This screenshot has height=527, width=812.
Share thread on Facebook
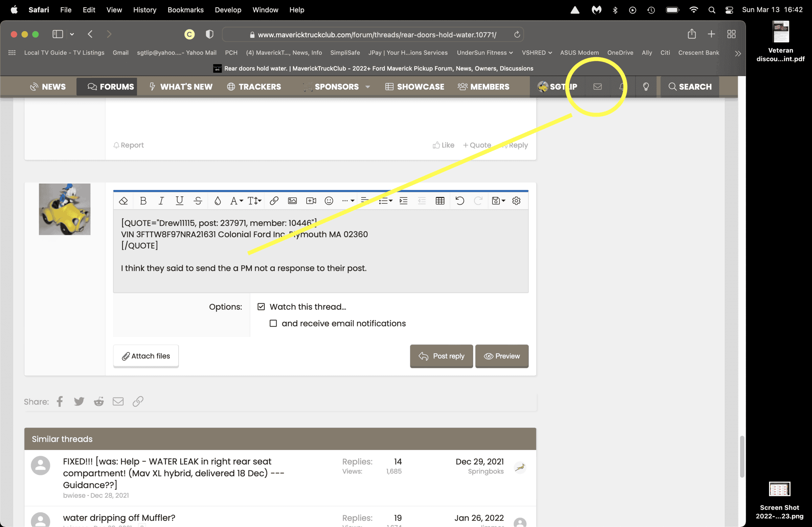[x=60, y=402]
